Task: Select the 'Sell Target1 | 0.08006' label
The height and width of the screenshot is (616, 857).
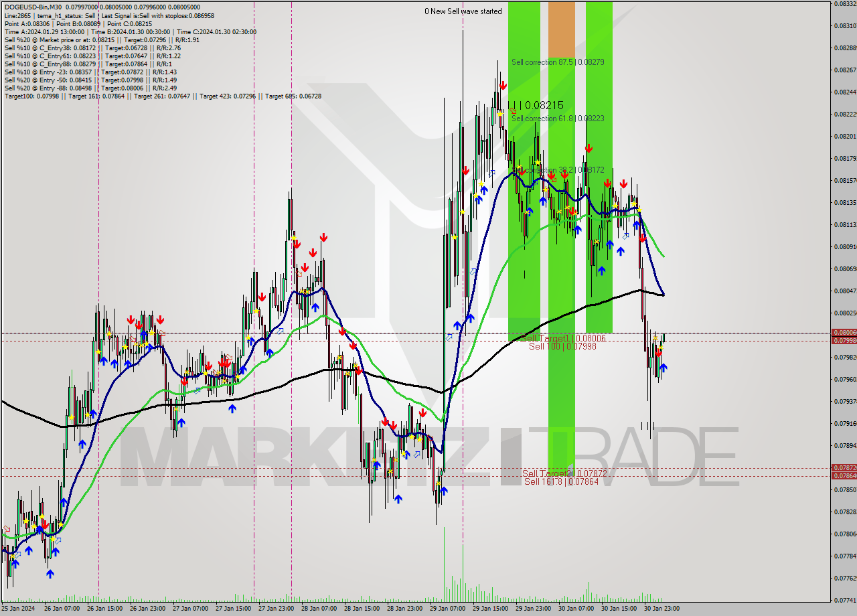Action: click(562, 339)
